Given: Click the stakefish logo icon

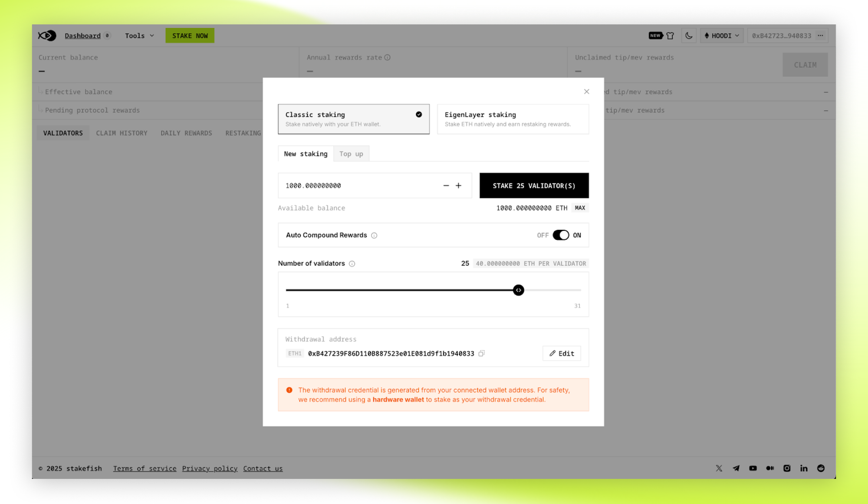Looking at the screenshot, I should click(47, 36).
